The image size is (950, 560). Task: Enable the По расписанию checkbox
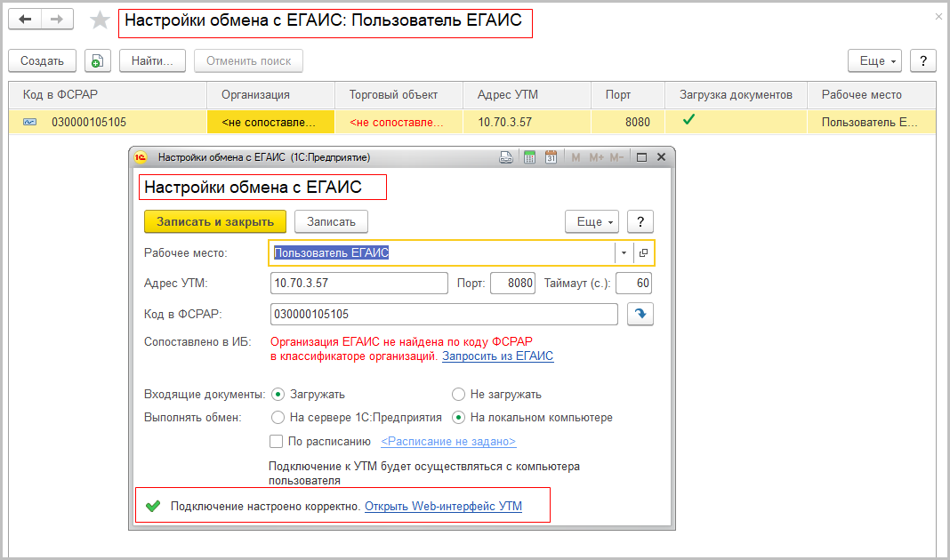tap(277, 442)
